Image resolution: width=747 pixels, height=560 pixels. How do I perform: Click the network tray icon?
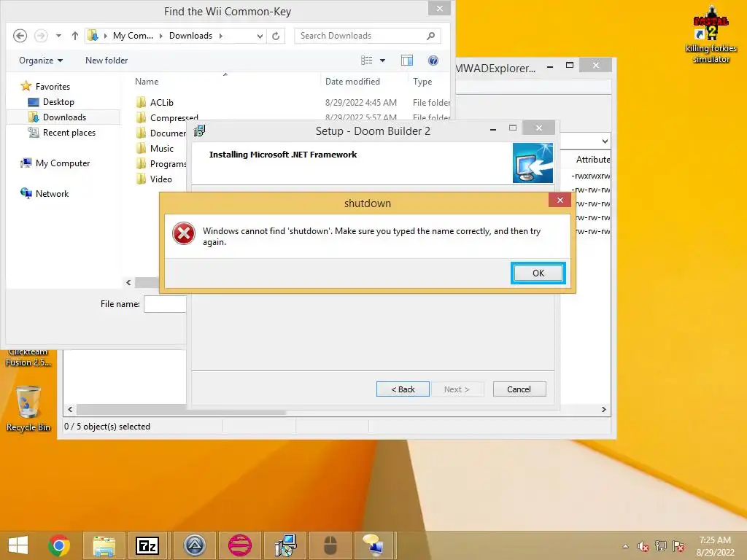[x=661, y=546]
